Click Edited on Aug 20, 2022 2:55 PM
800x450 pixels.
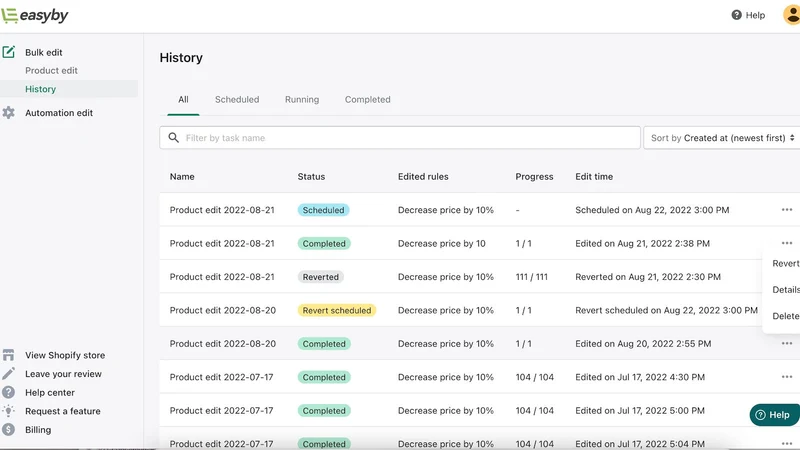click(643, 344)
